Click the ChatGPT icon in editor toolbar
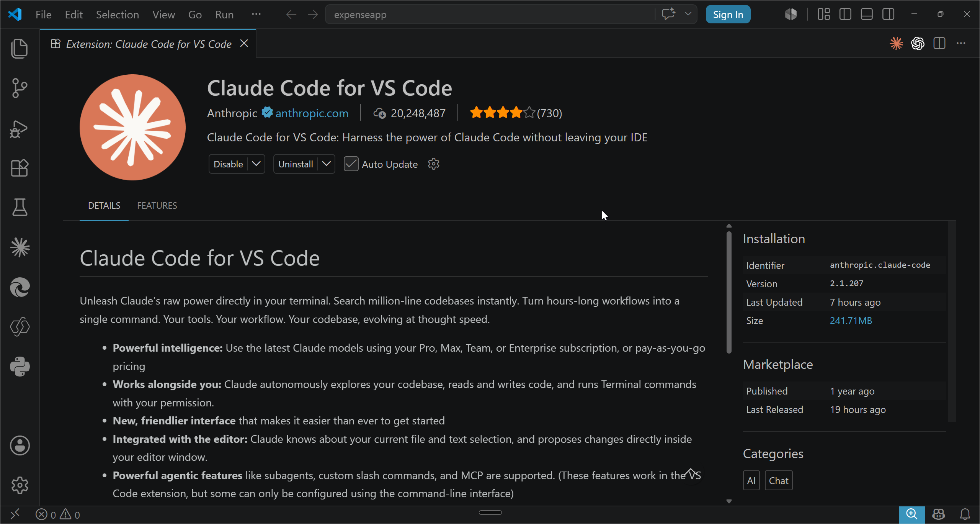Viewport: 980px width, 524px height. click(x=918, y=43)
